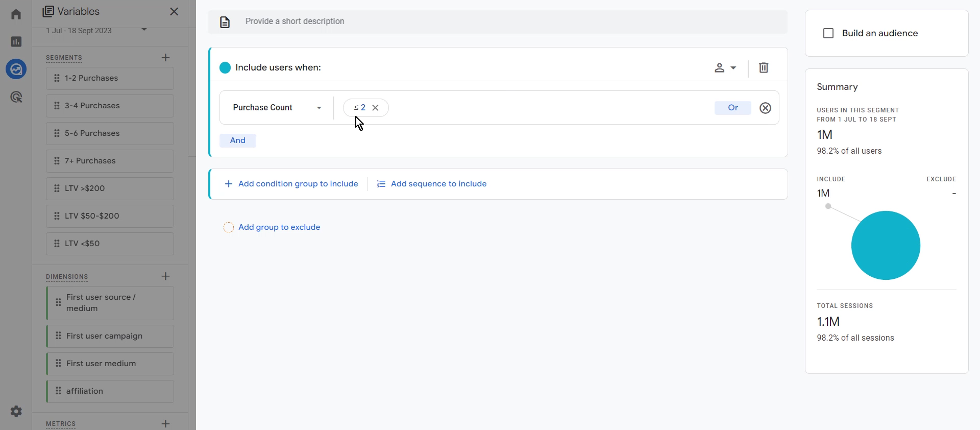
Task: Open the Purchase Count dimension dropdown
Action: point(277,108)
